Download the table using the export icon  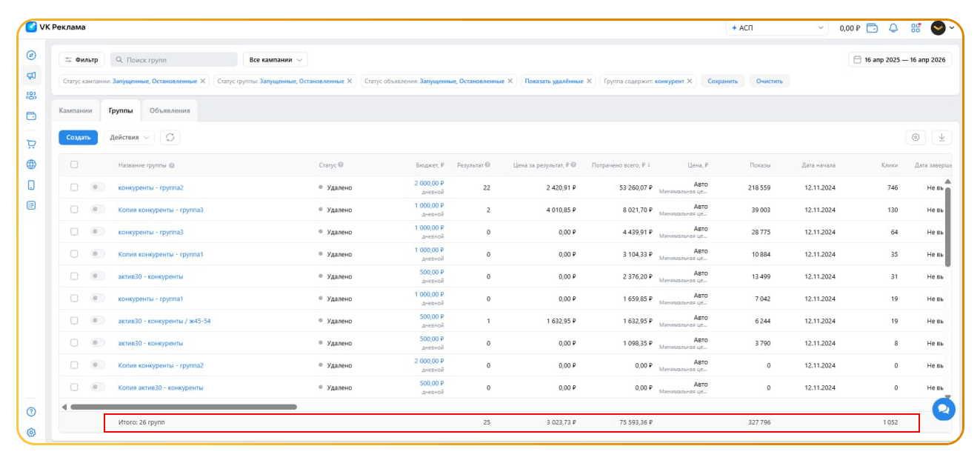click(x=942, y=137)
